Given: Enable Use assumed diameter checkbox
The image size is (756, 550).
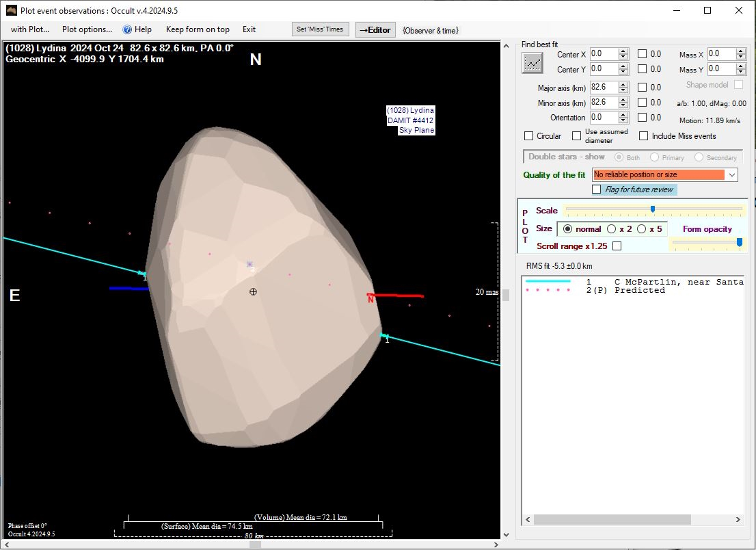Looking at the screenshot, I should 577,136.
